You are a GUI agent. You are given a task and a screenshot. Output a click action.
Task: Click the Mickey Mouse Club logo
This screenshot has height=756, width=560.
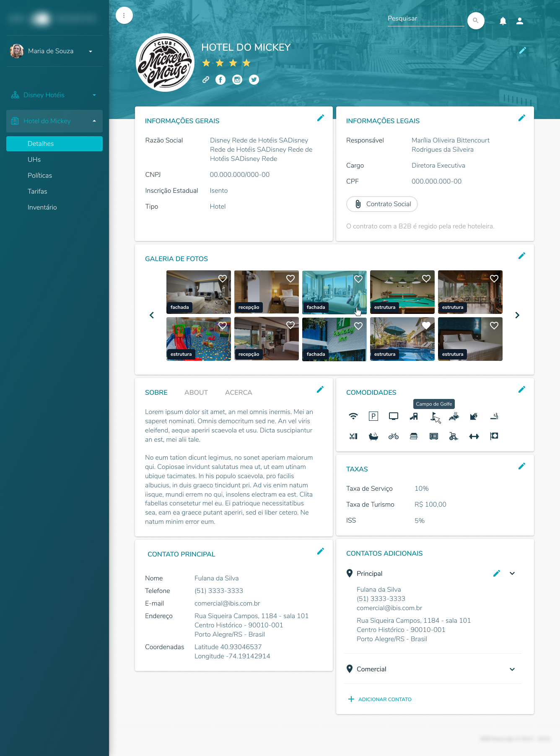click(165, 62)
